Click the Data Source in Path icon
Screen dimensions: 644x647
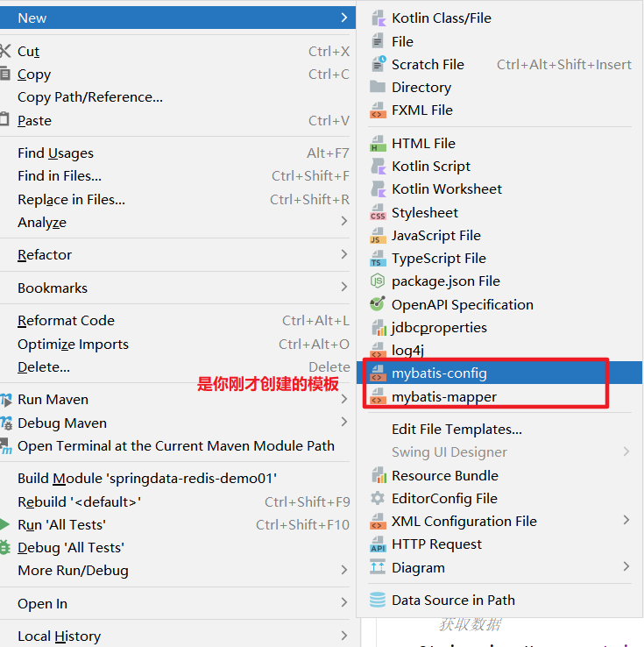[378, 600]
